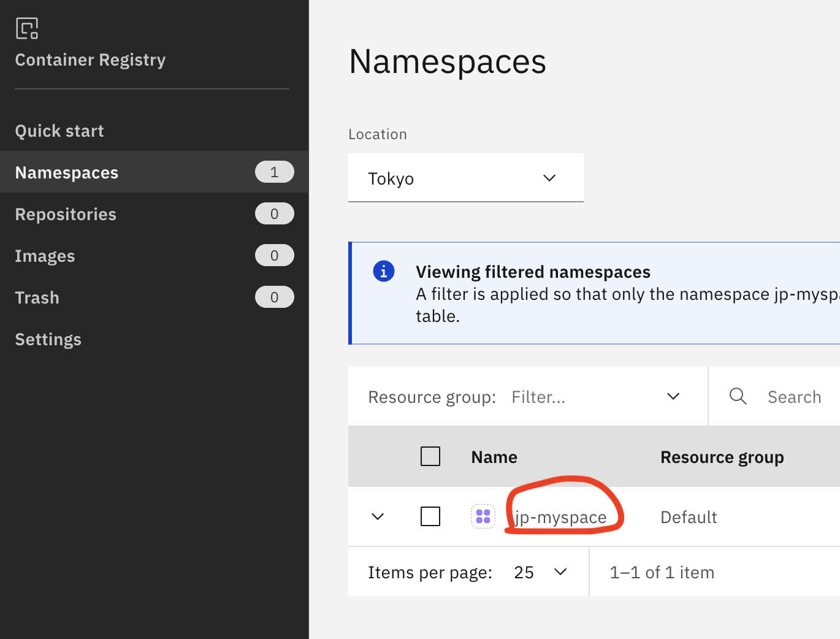Expand the jp-myspace row details
The image size is (840, 639).
378,516
